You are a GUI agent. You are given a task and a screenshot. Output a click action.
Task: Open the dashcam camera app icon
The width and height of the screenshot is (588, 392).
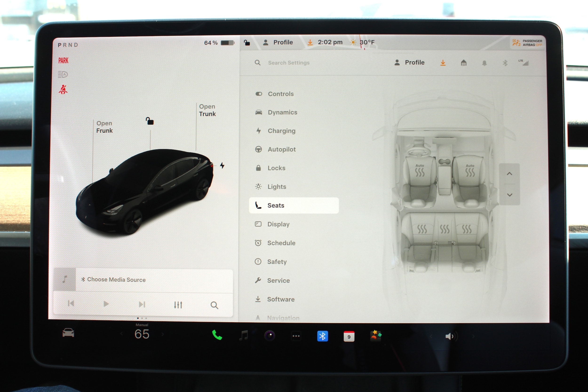pos(270,336)
